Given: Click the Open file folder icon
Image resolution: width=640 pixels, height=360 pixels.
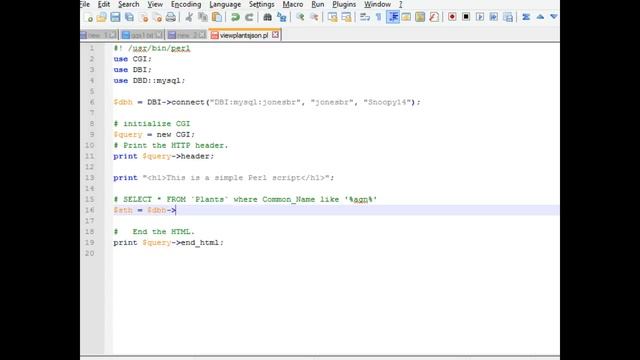Looking at the screenshot, I should [x=102, y=17].
